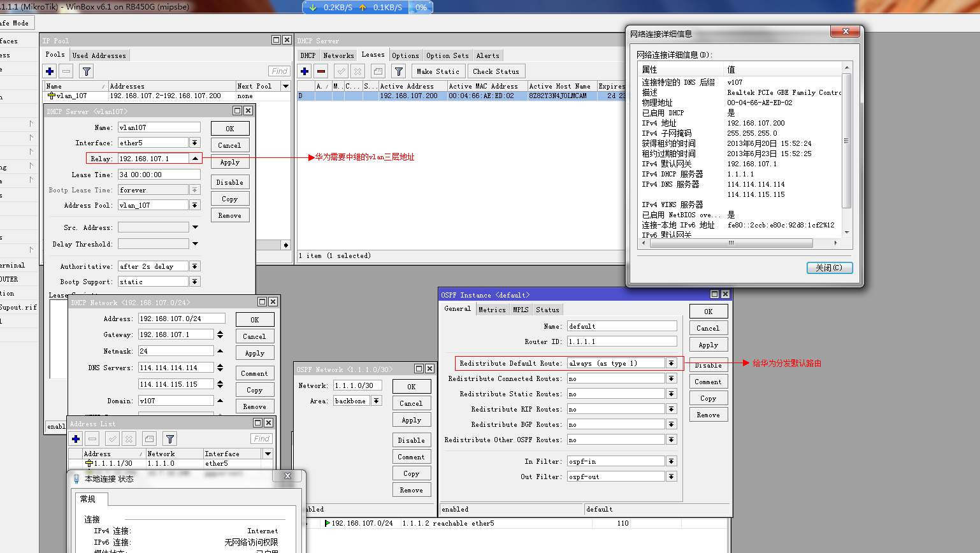Remove address with minus icon in Address List
This screenshot has height=553, width=980.
coord(92,439)
